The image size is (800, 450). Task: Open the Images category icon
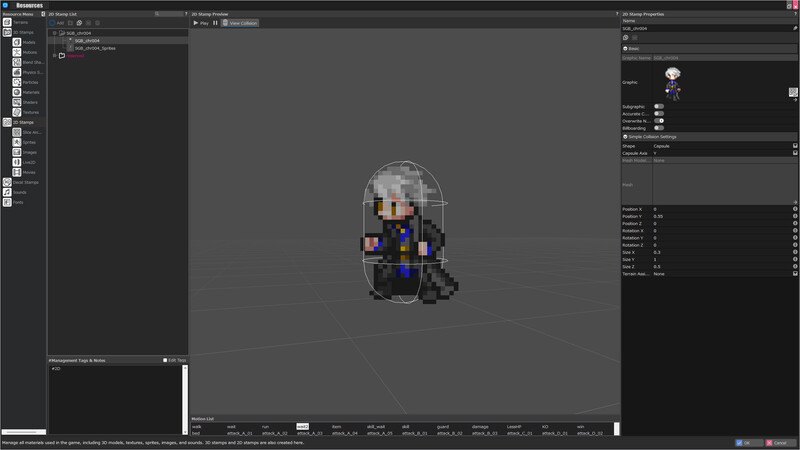pos(17,152)
